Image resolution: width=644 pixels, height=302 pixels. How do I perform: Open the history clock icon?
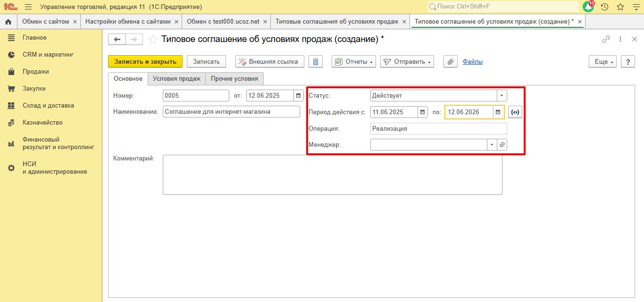(x=604, y=7)
